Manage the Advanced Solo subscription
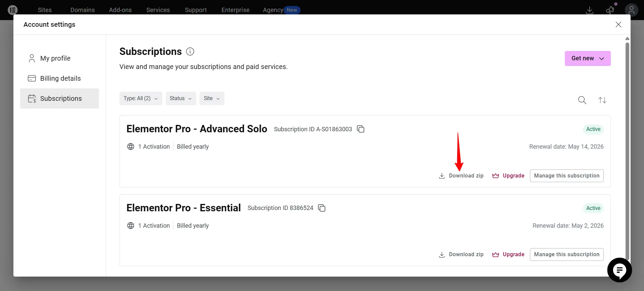Image resolution: width=644 pixels, height=291 pixels. (567, 176)
